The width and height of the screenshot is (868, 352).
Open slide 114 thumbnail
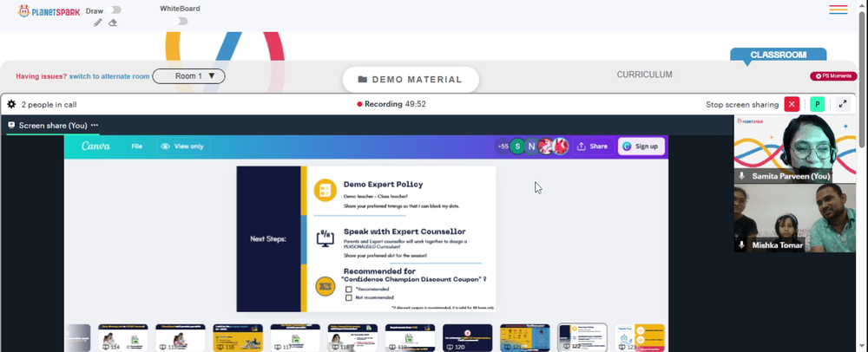point(123,337)
